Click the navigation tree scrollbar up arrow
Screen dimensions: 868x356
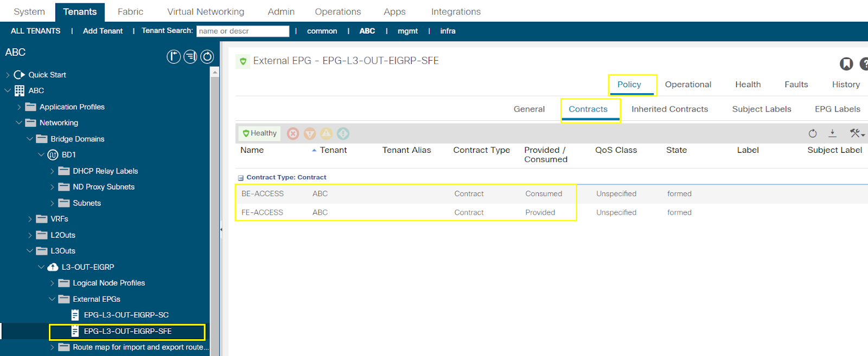(x=215, y=72)
